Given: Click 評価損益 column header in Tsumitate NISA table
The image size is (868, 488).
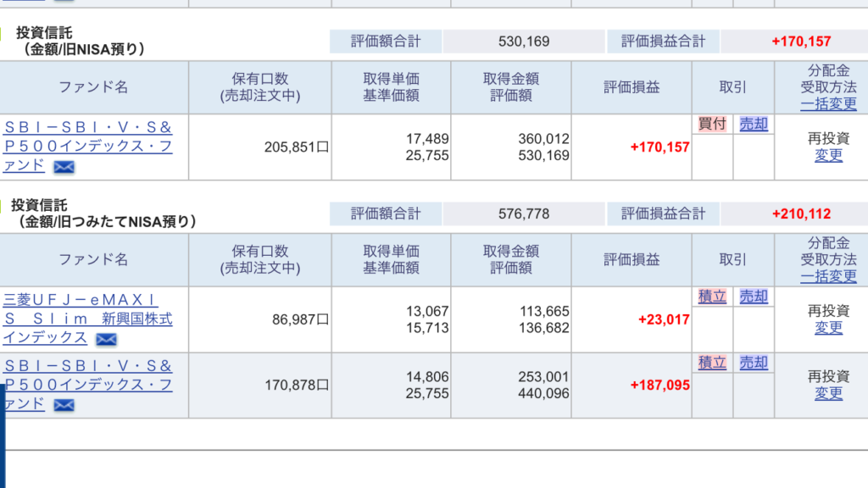Looking at the screenshot, I should 632,259.
